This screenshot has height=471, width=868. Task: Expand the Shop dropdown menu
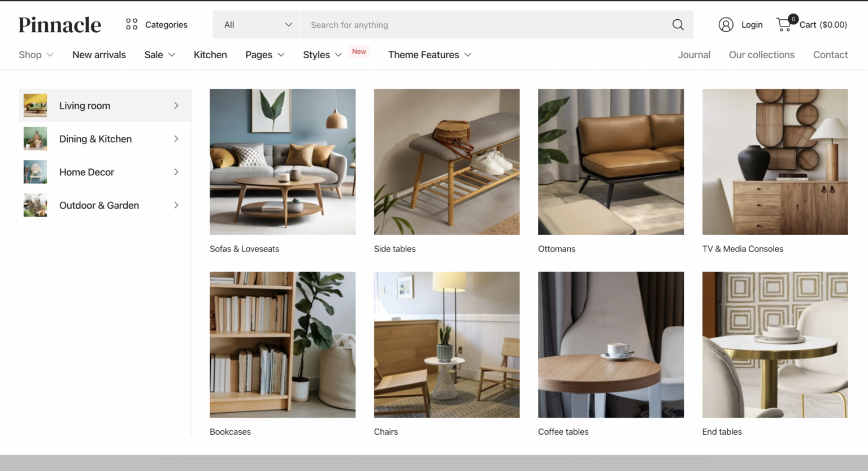36,54
